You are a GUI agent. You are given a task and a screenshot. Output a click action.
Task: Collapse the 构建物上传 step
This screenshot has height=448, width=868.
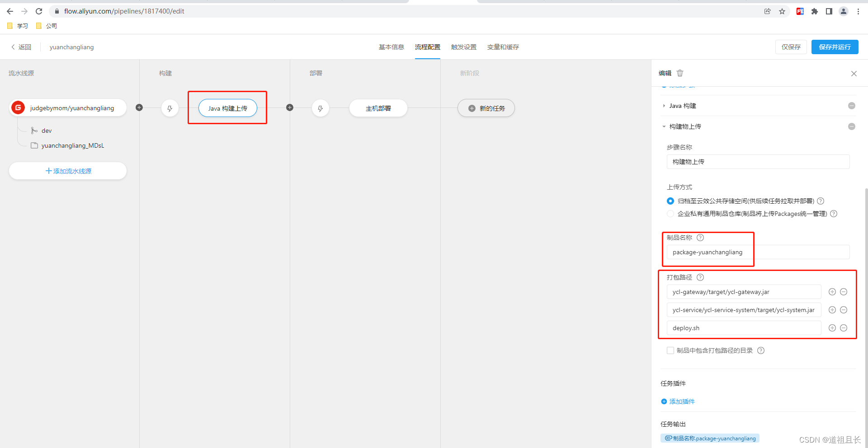point(664,126)
